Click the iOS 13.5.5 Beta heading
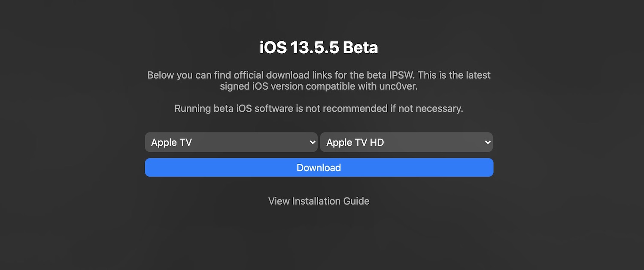Screen dimensions: 644x270 tap(319, 48)
